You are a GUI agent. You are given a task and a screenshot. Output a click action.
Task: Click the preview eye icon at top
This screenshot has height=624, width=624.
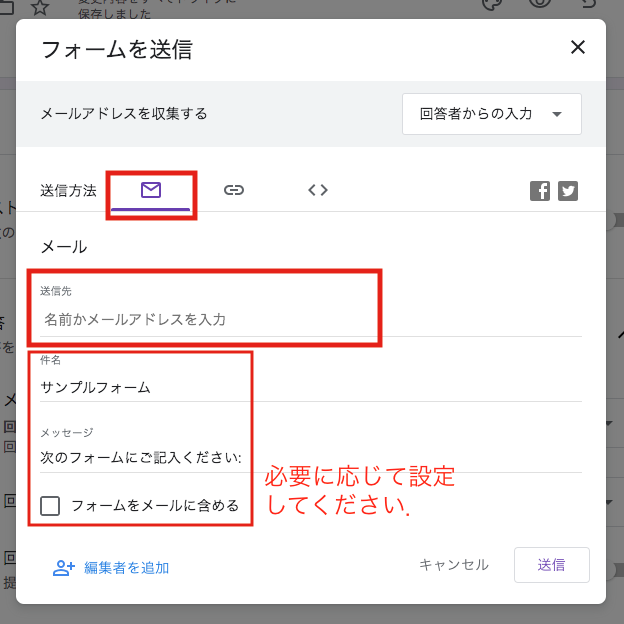541,5
